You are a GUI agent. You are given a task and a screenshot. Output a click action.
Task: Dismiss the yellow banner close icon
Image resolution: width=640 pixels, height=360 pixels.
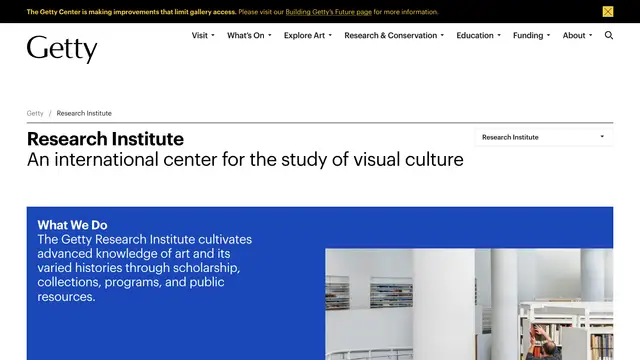point(608,11)
